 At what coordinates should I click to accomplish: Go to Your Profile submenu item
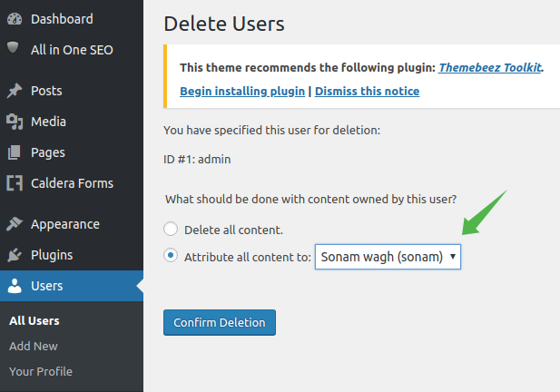pos(41,371)
